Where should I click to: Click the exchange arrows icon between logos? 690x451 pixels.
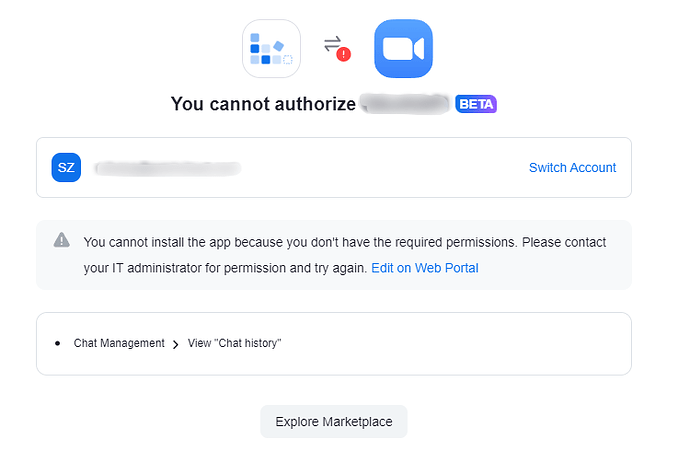click(333, 44)
